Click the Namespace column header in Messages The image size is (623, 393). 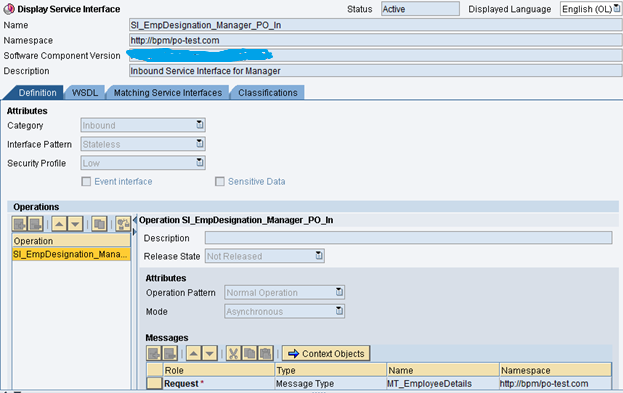(555, 370)
